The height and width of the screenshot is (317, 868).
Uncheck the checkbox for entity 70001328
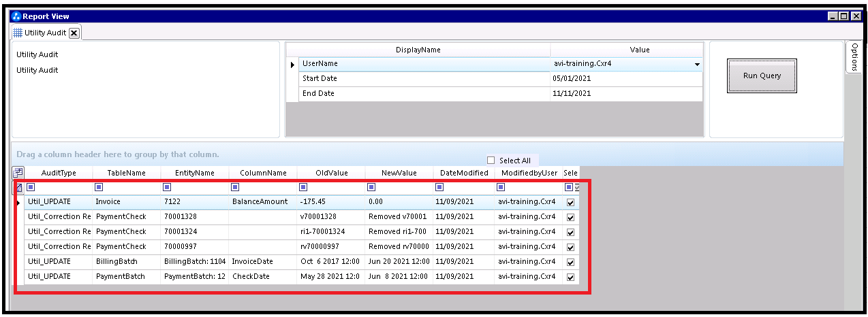point(570,218)
